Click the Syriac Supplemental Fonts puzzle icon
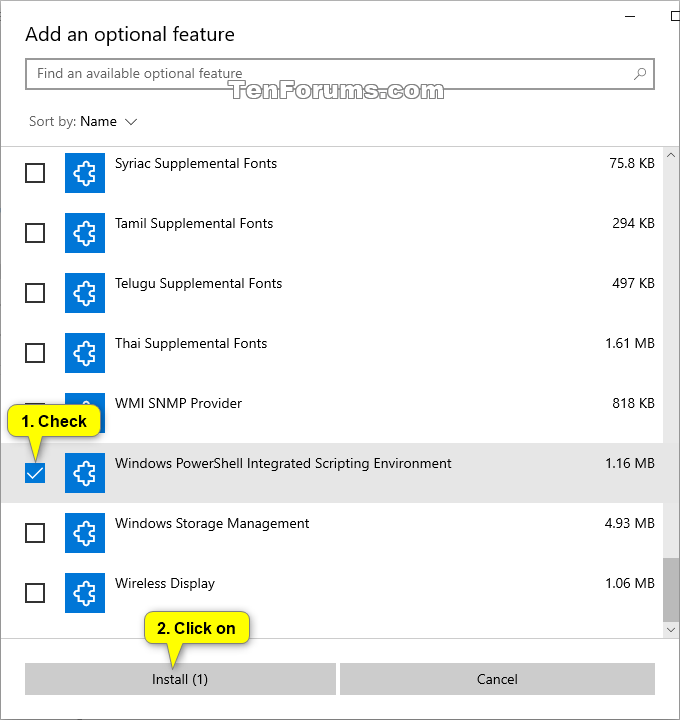The width and height of the screenshot is (680, 720). [85, 173]
